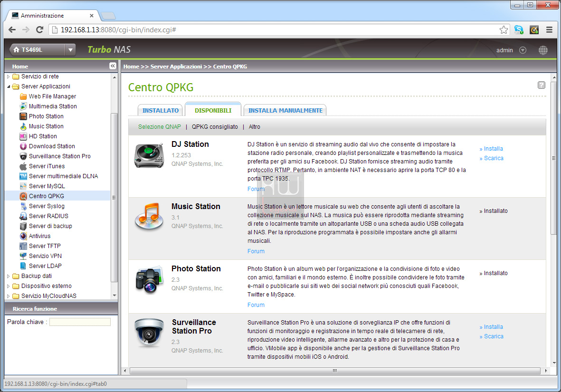Viewport: 561px width, 392px height.
Task: Show QPKG consigliato packages
Action: coord(215,127)
